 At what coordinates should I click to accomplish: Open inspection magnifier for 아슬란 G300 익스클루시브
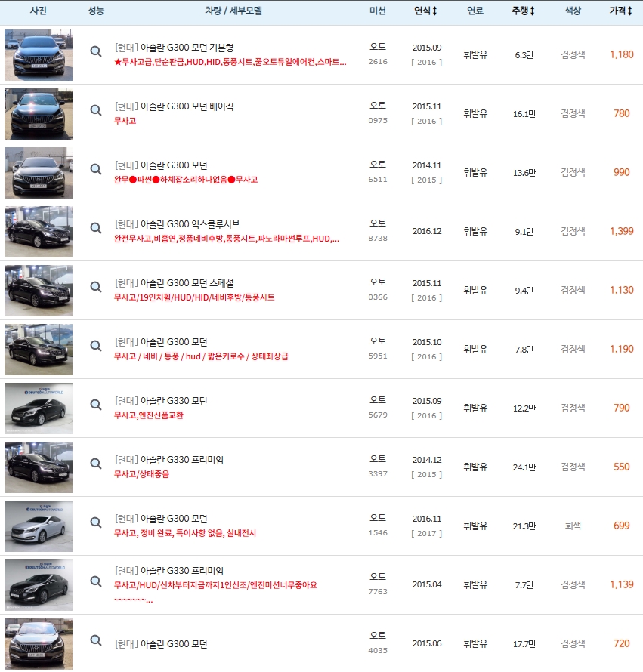click(96, 228)
